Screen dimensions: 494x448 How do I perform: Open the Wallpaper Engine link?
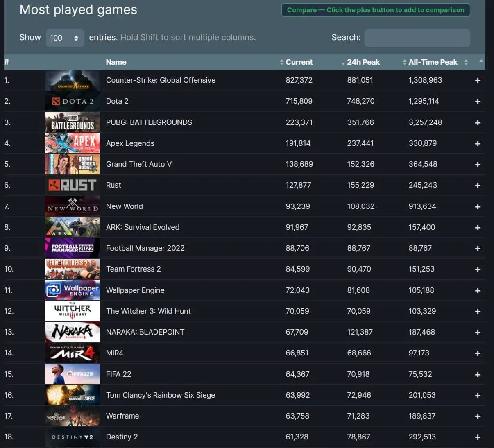point(135,290)
